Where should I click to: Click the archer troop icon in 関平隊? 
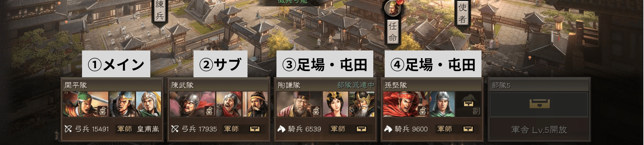tap(68, 129)
